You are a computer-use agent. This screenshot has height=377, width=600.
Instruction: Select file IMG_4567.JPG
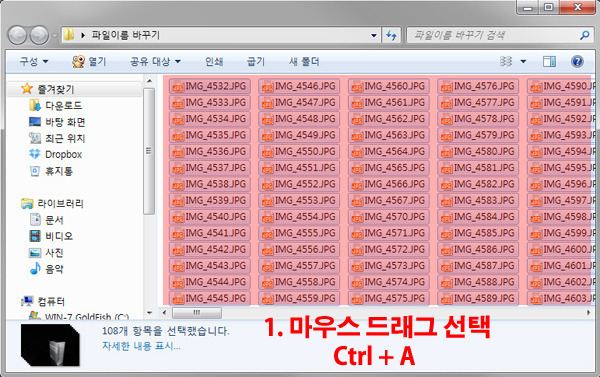point(389,201)
